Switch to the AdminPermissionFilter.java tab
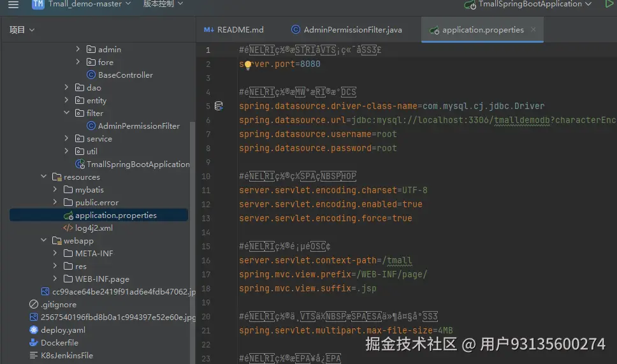The height and width of the screenshot is (364, 617). [x=347, y=30]
